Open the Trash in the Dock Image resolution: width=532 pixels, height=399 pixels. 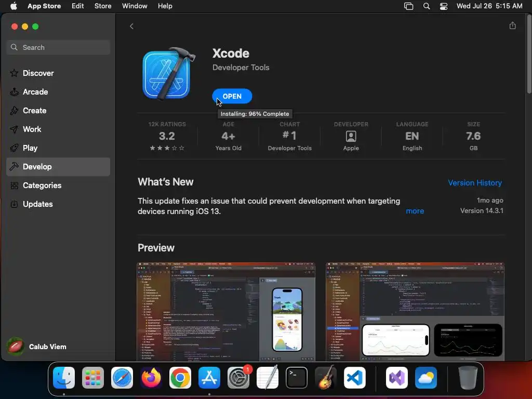coord(468,378)
